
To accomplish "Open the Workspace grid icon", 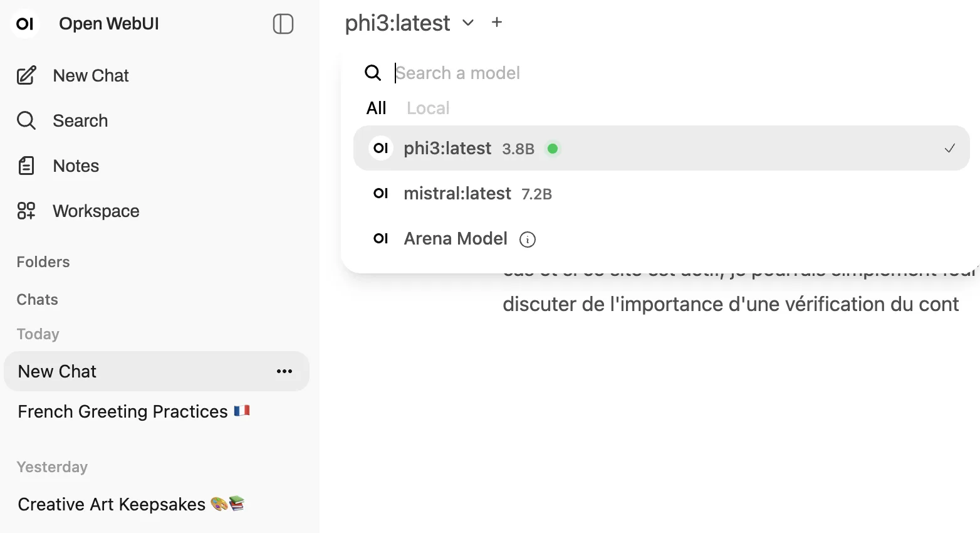I will pos(26,211).
